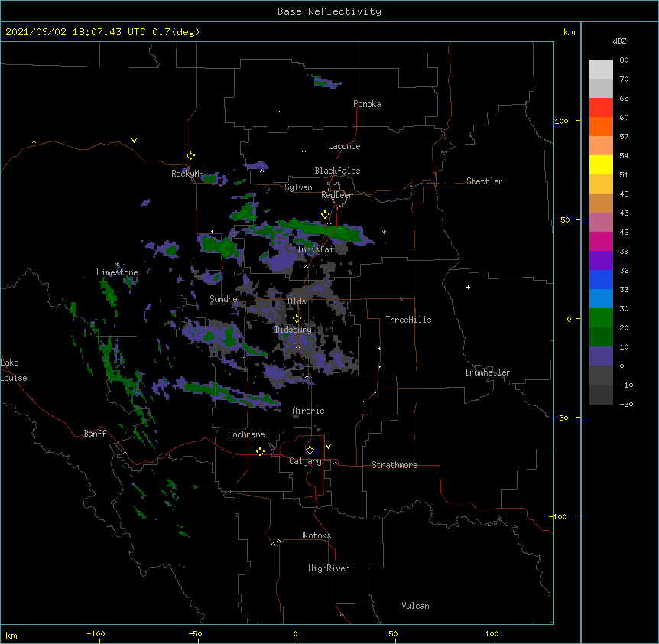Click the pink 42-45 dBZ legend swatch
The height and width of the screenshot is (644, 659).
(601, 223)
